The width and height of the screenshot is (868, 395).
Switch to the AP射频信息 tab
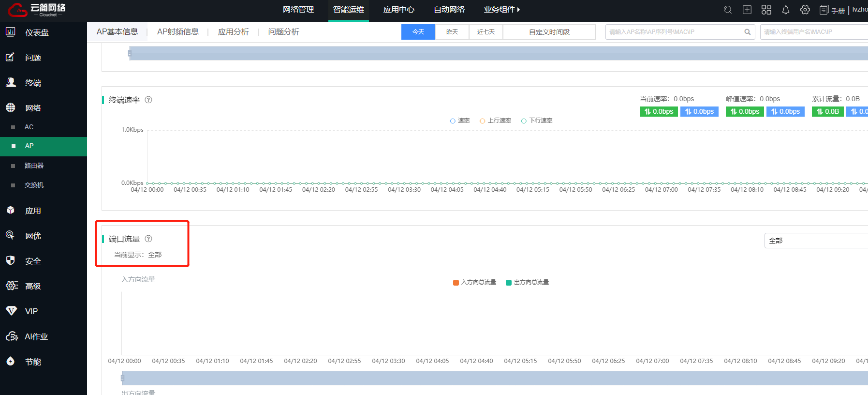(x=177, y=32)
